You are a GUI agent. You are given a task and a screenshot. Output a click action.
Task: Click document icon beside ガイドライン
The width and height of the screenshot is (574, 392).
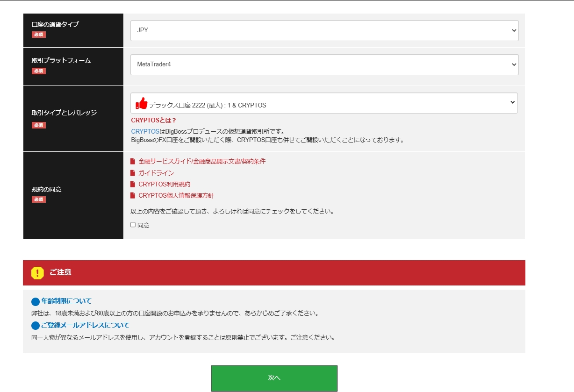tap(133, 173)
